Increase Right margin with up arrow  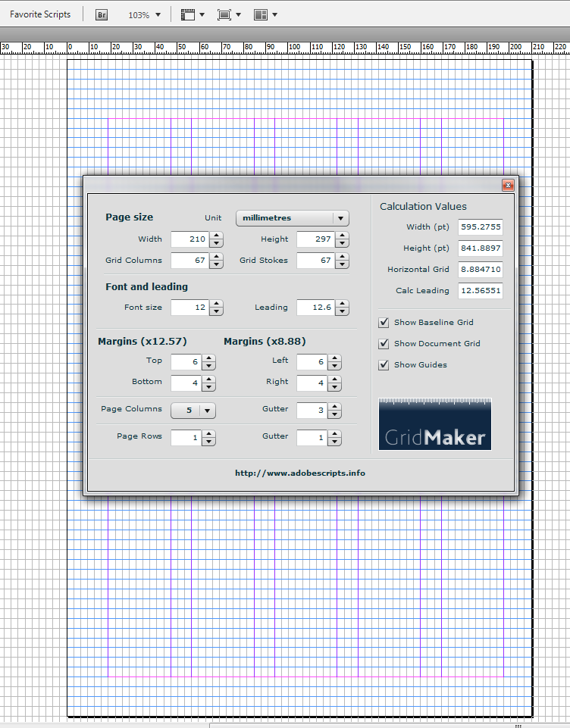click(x=334, y=380)
